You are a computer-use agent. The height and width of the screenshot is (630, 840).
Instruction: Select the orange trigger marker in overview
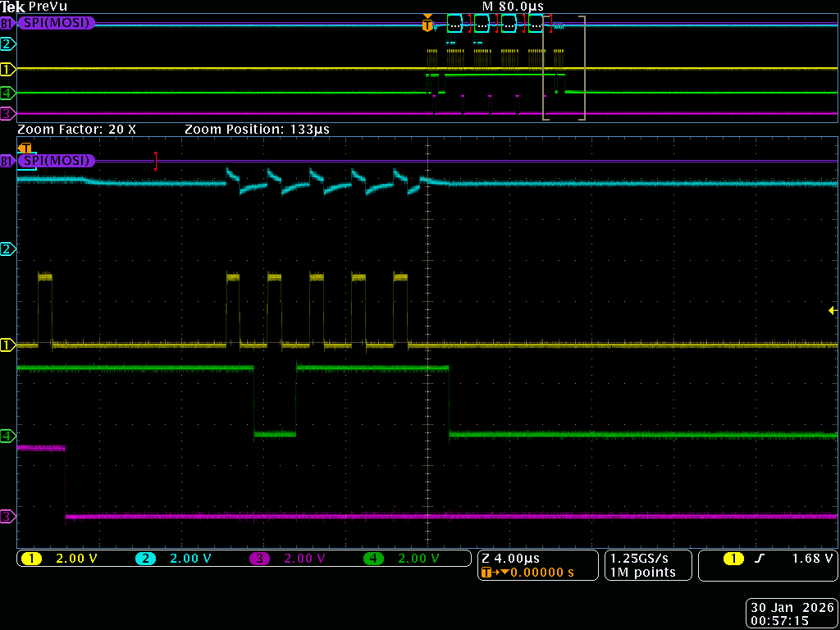click(x=427, y=25)
